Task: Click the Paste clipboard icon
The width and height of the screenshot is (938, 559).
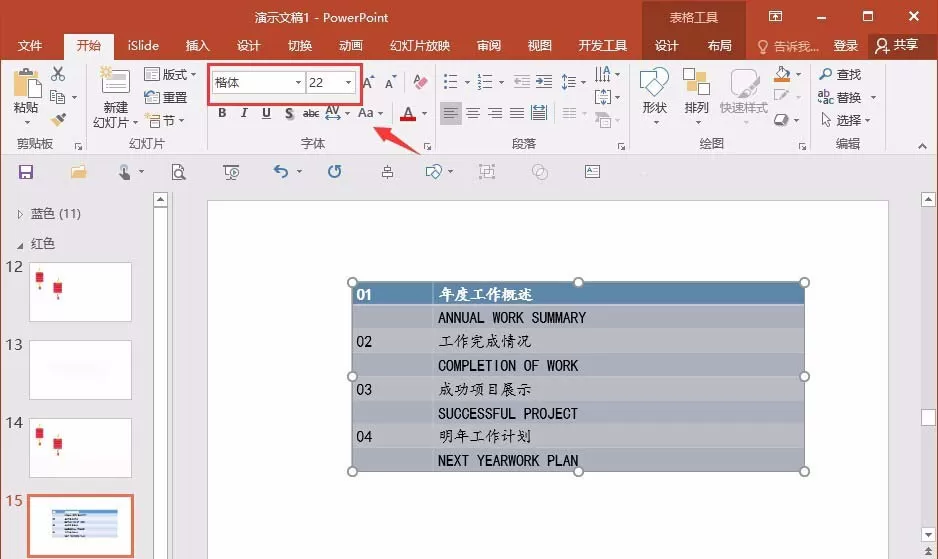Action: pos(27,84)
